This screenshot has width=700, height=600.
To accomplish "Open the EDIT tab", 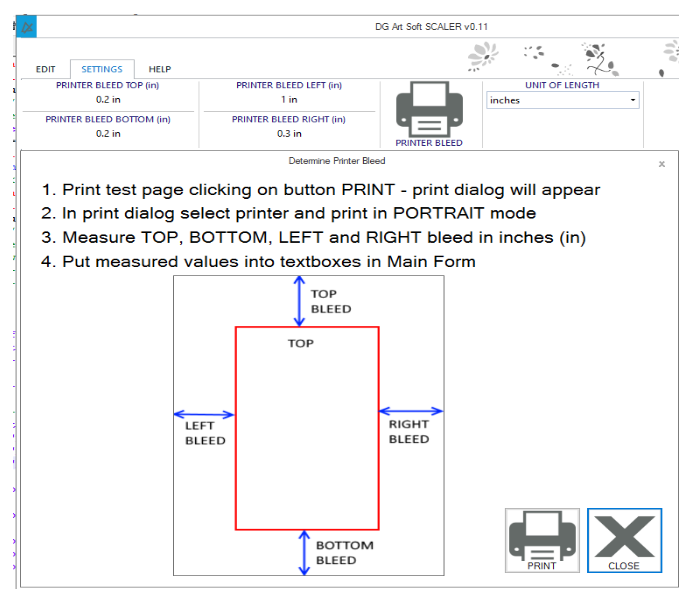I will 46,69.
